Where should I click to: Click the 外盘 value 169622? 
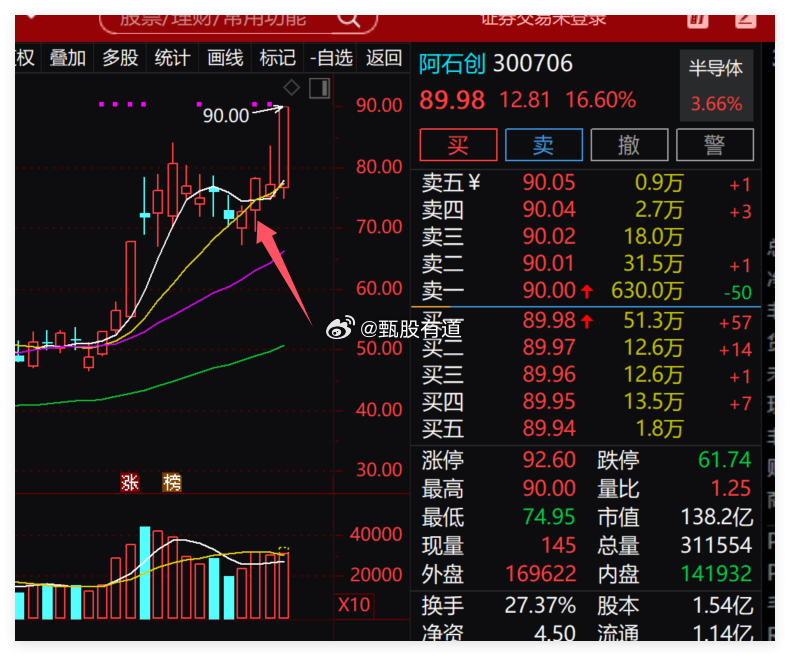541,573
